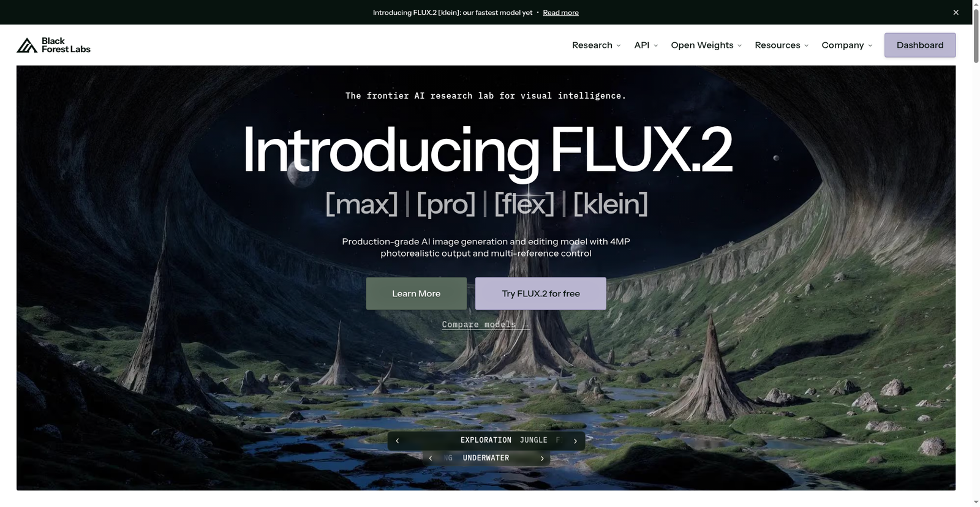
Task: Expand the Open Weights menu
Action: [x=706, y=45]
